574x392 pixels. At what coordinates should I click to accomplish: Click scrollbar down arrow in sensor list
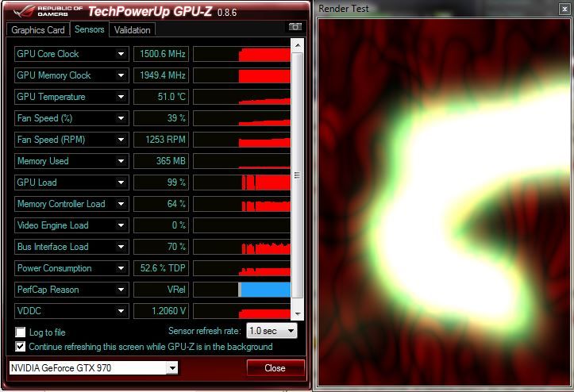point(297,313)
